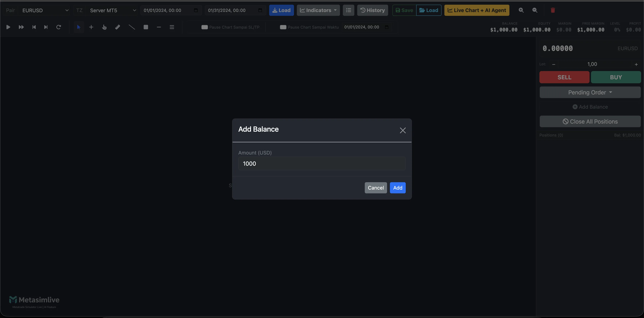Expand the Pending Order dropdown
This screenshot has height=318, width=644.
point(590,92)
